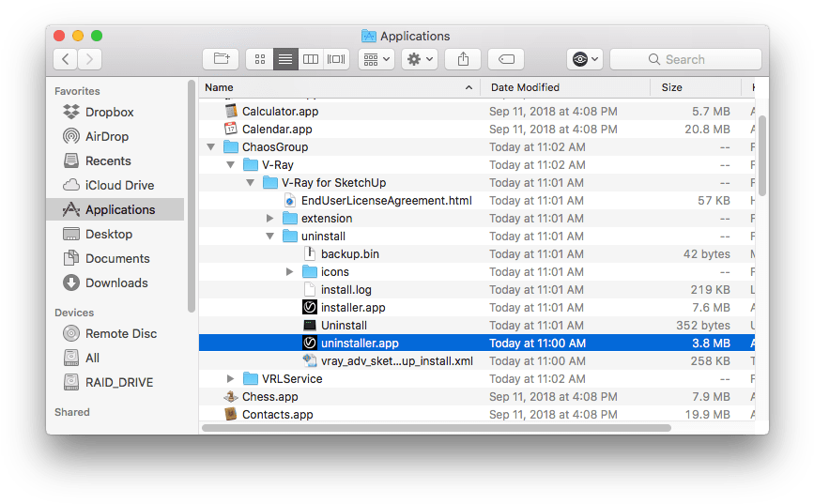The image size is (814, 504).
Task: Click the V-Ray for SketchUp folder name
Action: click(x=334, y=183)
